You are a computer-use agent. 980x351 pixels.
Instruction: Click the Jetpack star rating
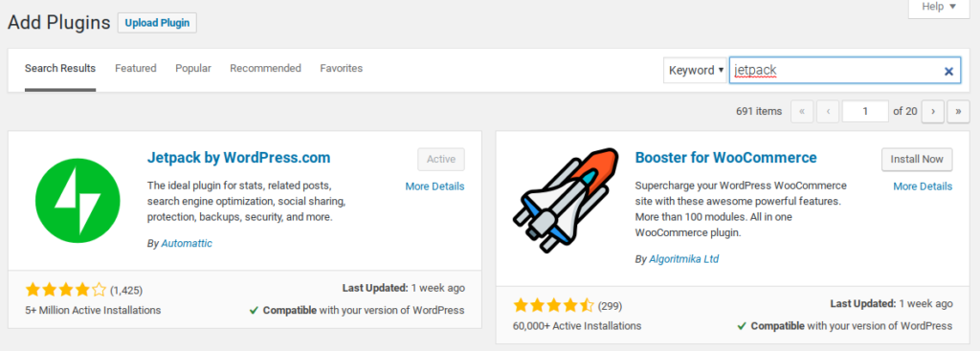coord(66,290)
